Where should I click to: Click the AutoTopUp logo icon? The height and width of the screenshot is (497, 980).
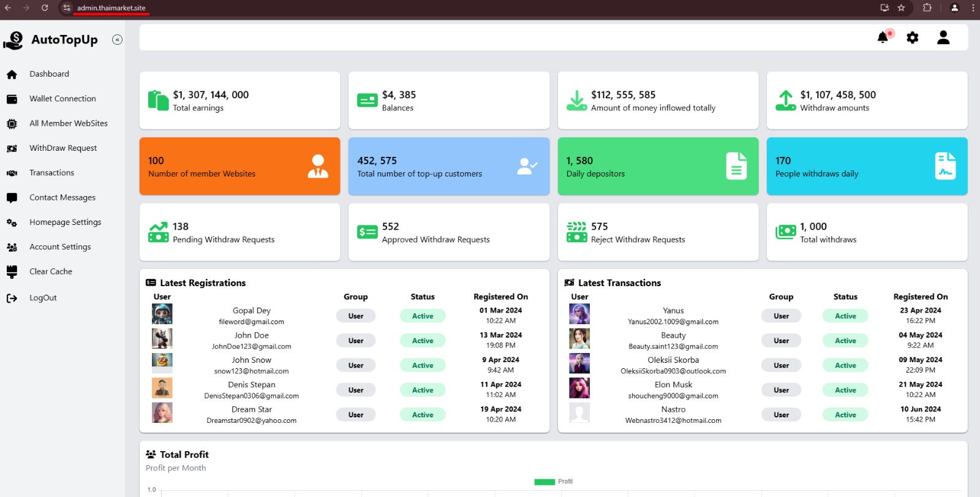(x=13, y=40)
